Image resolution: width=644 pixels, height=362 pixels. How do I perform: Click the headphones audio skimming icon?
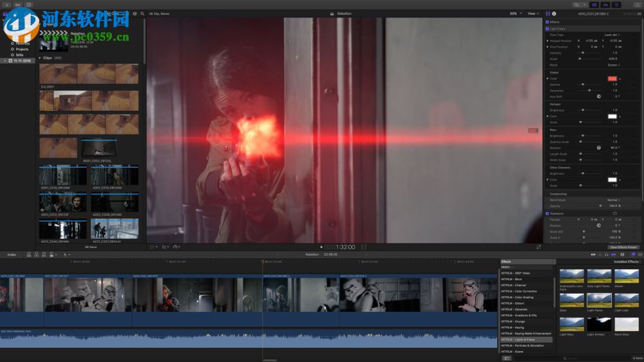606,254
